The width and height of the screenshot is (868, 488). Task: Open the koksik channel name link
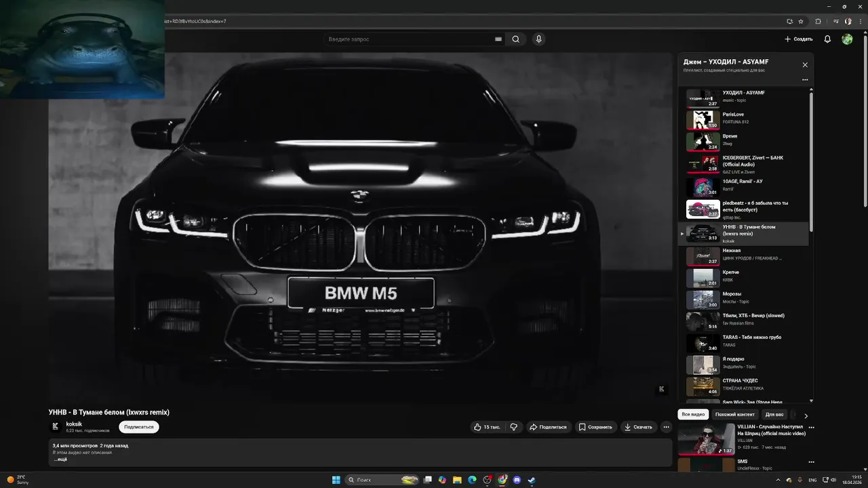click(74, 424)
